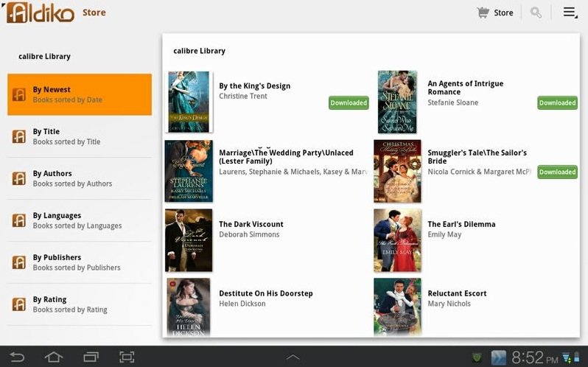Select An Agents of Intrigue Romance title

click(466, 88)
